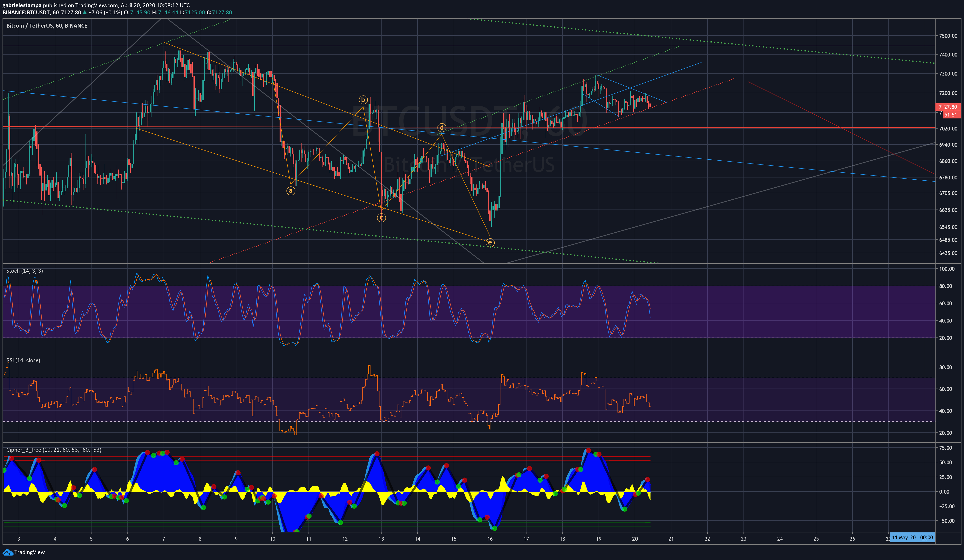Viewport: 964px width, 560px height.
Task: Click the 'gabrielestampa' author name in header
Action: 22,5
